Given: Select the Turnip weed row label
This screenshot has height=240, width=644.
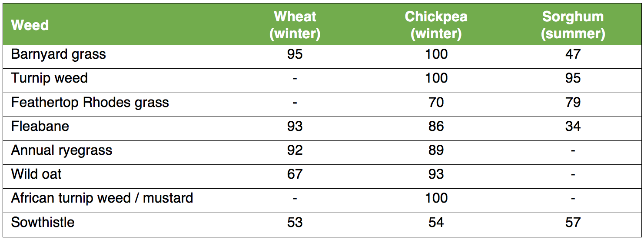Looking at the screenshot, I should tap(50, 78).
